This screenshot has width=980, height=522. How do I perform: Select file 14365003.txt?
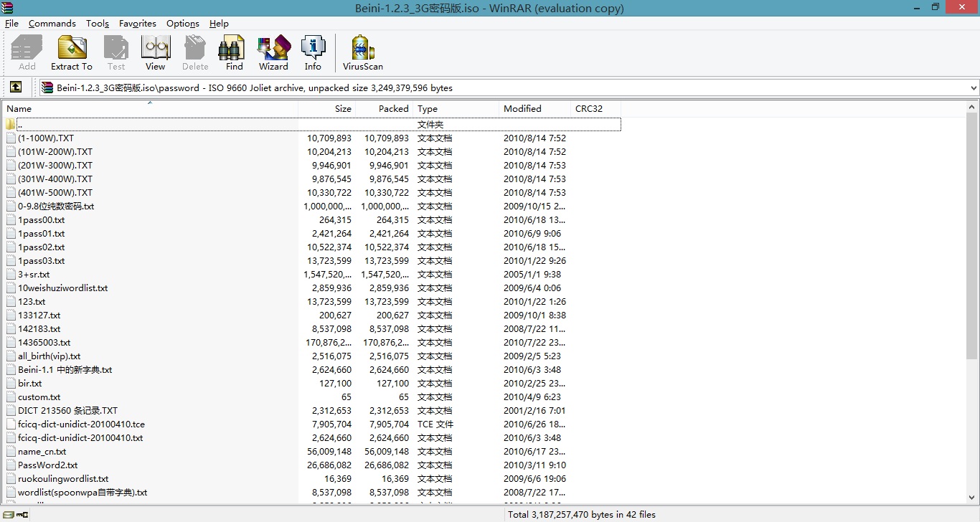(x=44, y=343)
